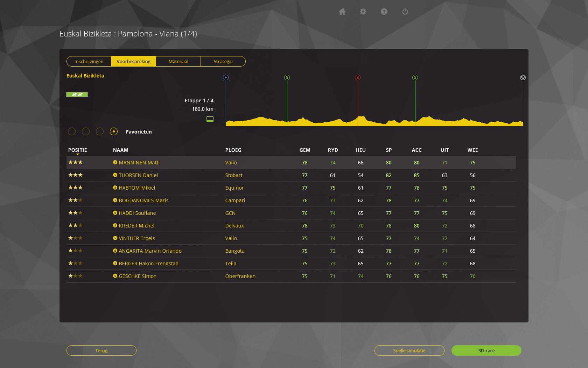The image size is (588, 368).
Task: Open info icon for GESCHKE Simon
Action: pyautogui.click(x=115, y=276)
